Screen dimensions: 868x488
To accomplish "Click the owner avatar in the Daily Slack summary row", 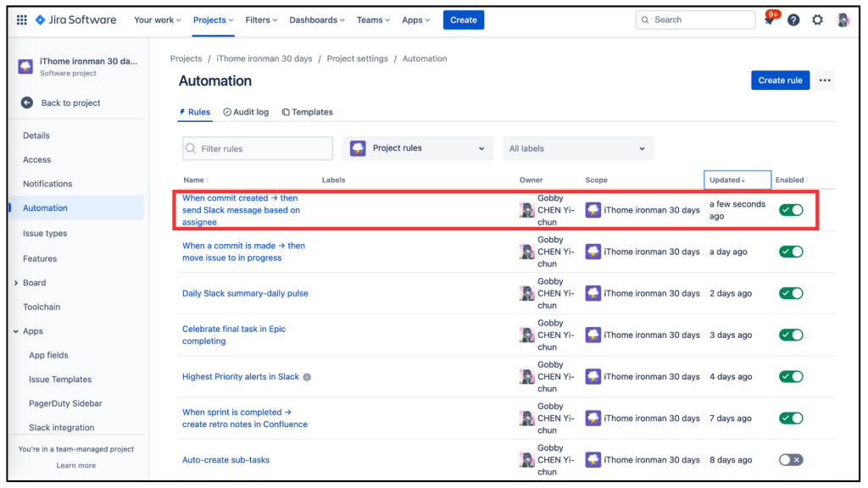I will click(526, 293).
